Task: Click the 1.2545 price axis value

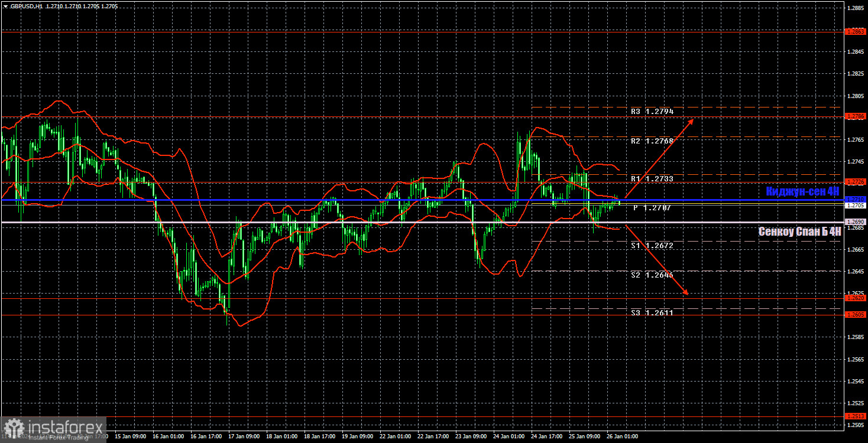Action: [856, 381]
